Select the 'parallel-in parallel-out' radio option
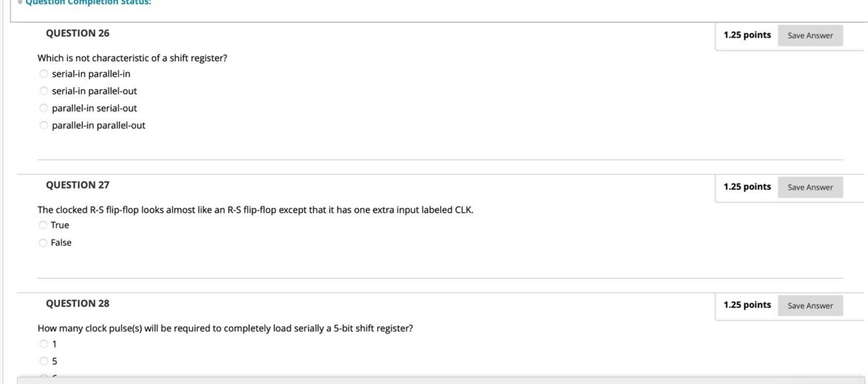 point(44,125)
